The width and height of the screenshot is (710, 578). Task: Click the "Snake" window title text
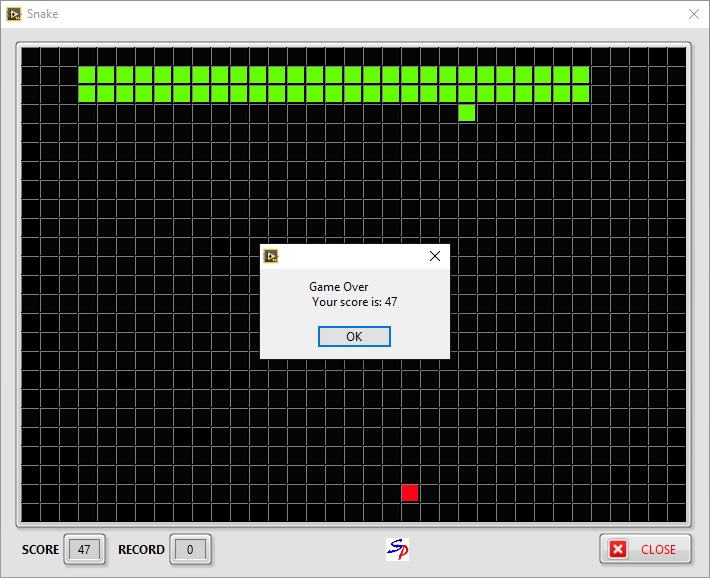43,14
